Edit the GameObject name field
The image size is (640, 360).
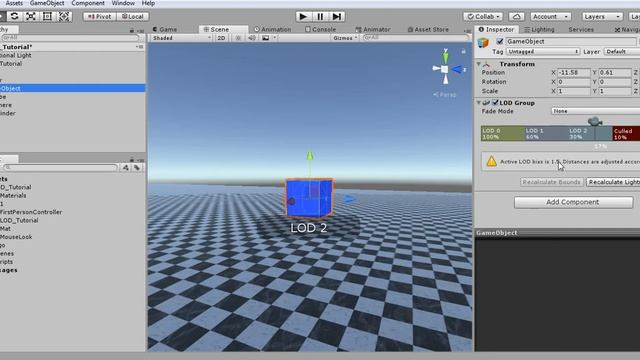pos(571,41)
